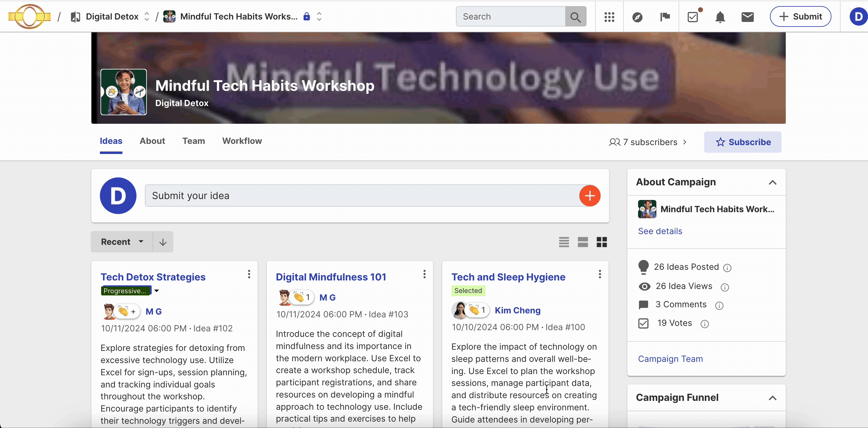Image resolution: width=868 pixels, height=428 pixels.
Task: Click the search magnifier button
Action: (576, 16)
